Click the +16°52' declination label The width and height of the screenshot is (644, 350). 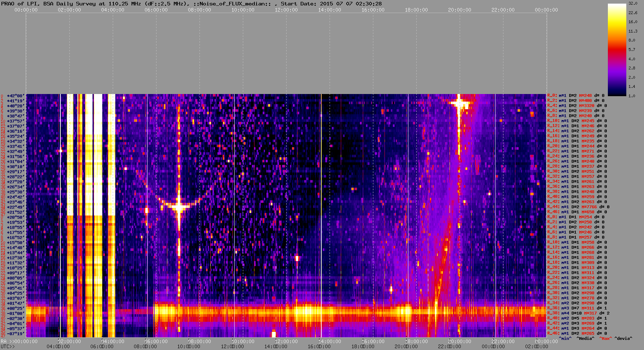coord(16,238)
